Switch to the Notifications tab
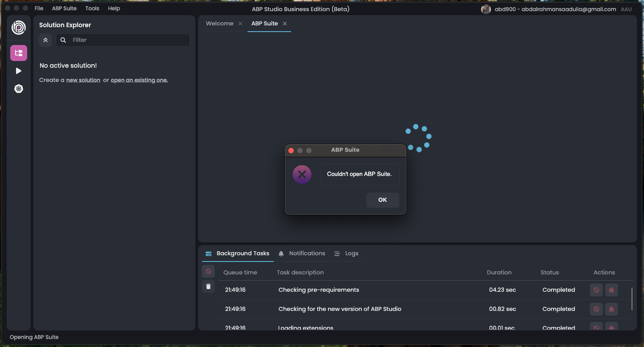 pyautogui.click(x=307, y=253)
